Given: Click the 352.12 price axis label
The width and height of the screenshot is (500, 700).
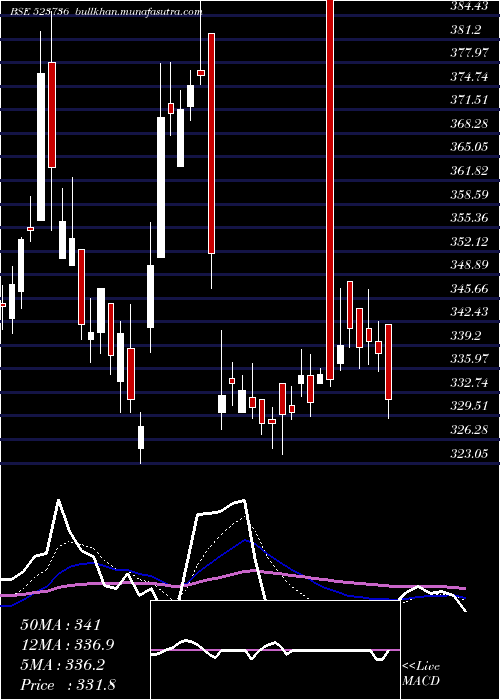Looking at the screenshot, I should click(469, 242).
